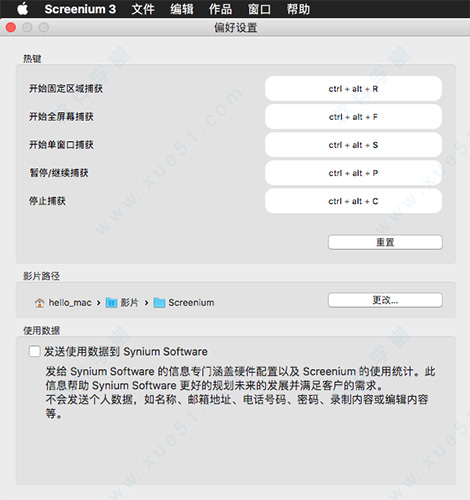Viewport: 470px width, 500px height.
Task: Click the 影片 folder icon in path
Action: pyautogui.click(x=111, y=303)
